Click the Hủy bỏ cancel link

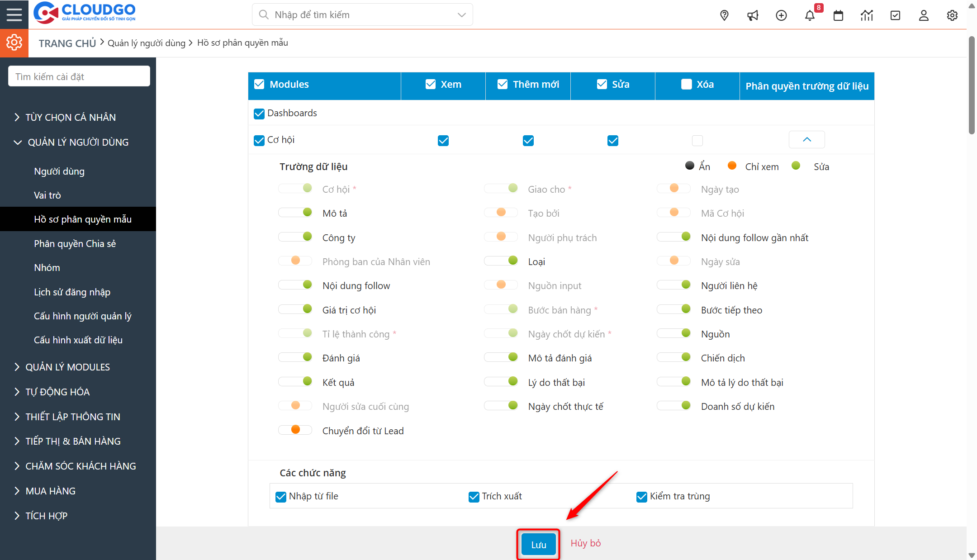coord(585,543)
